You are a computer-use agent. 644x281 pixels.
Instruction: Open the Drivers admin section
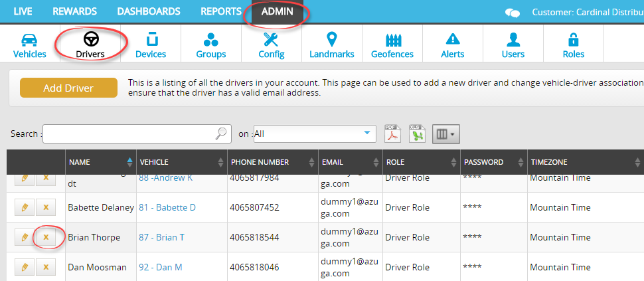(90, 45)
